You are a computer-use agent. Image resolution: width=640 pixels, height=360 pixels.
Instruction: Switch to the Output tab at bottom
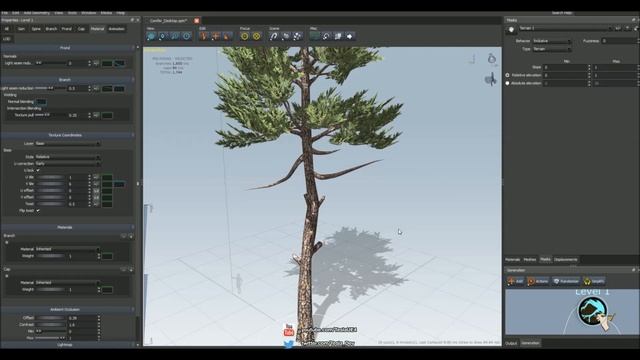tap(511, 343)
